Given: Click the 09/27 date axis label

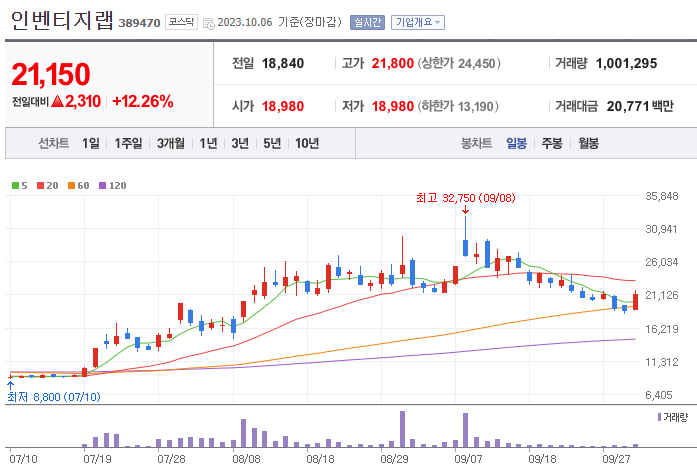Looking at the screenshot, I should tap(616, 459).
